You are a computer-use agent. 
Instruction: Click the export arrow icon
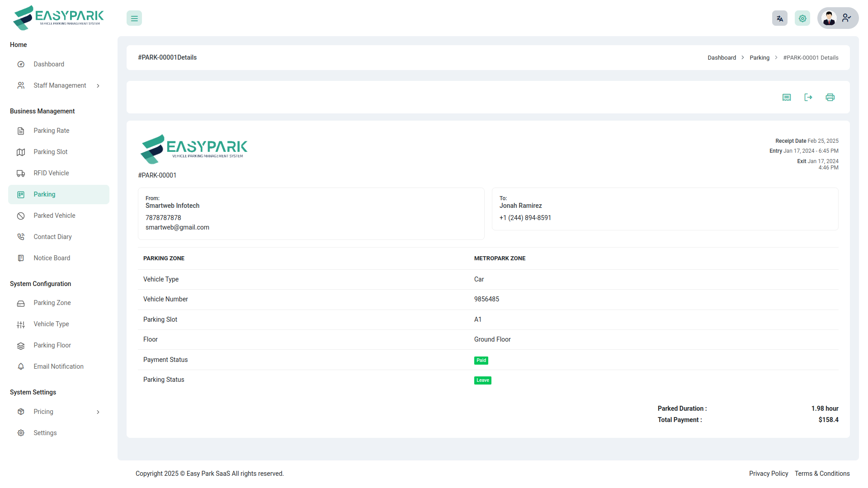coord(808,97)
